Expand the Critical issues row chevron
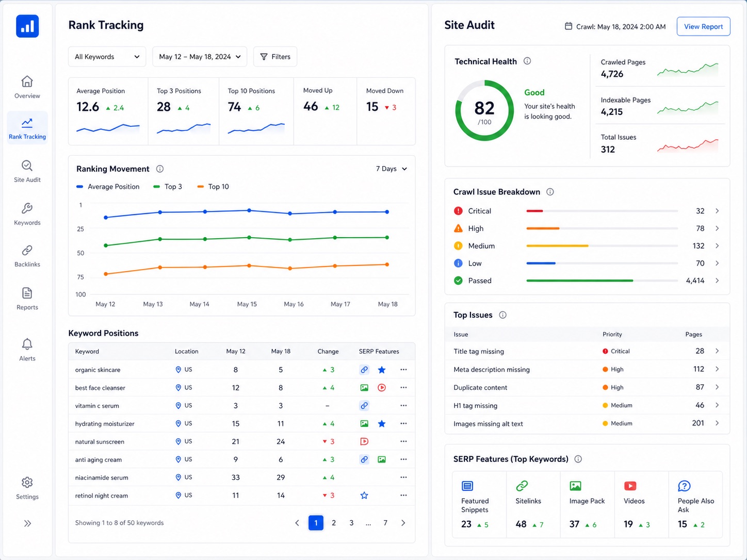 pyautogui.click(x=717, y=211)
